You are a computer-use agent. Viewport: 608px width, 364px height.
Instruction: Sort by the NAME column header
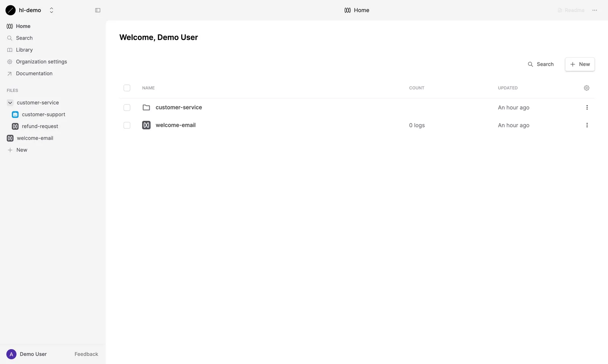click(x=148, y=88)
